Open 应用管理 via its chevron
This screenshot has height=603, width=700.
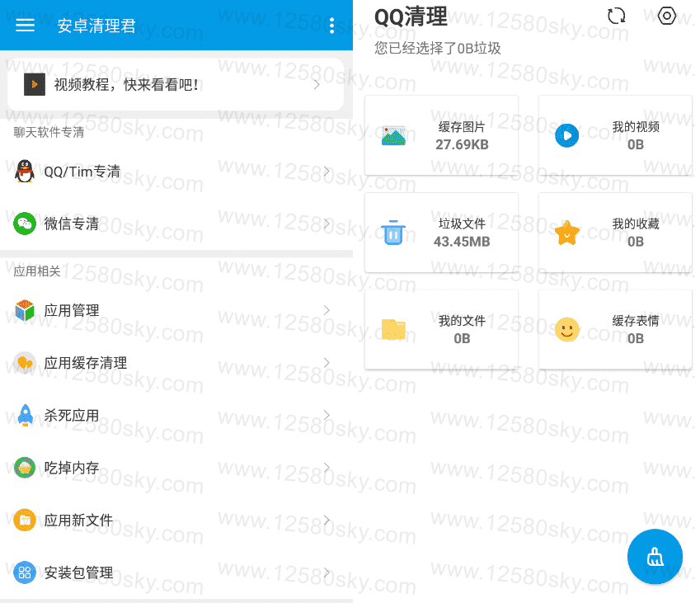(327, 310)
